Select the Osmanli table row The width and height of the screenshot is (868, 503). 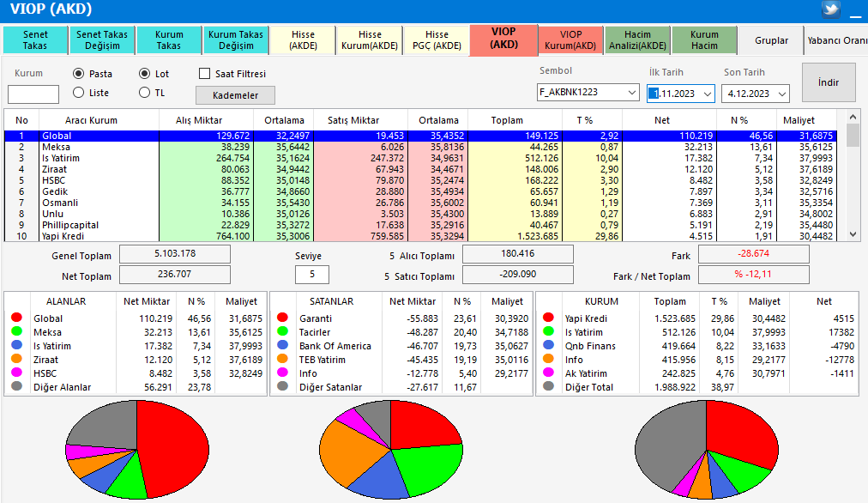421,203
